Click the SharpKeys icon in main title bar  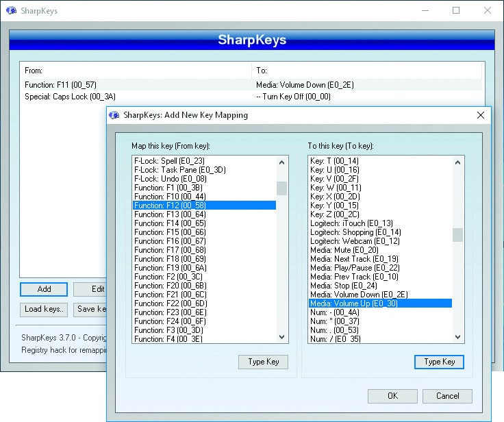point(11,11)
